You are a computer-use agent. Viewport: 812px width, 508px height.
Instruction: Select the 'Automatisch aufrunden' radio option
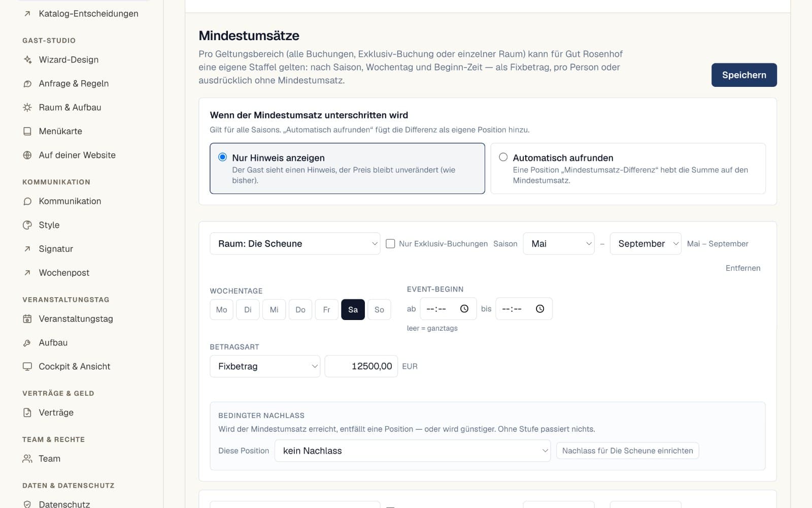pos(503,157)
